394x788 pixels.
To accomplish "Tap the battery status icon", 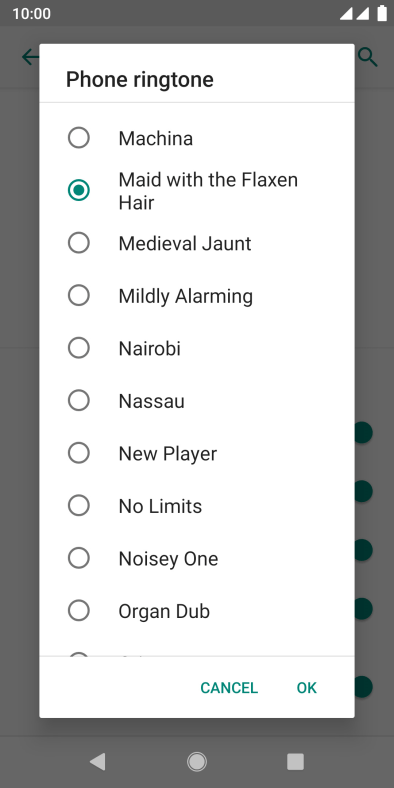I will [382, 14].
